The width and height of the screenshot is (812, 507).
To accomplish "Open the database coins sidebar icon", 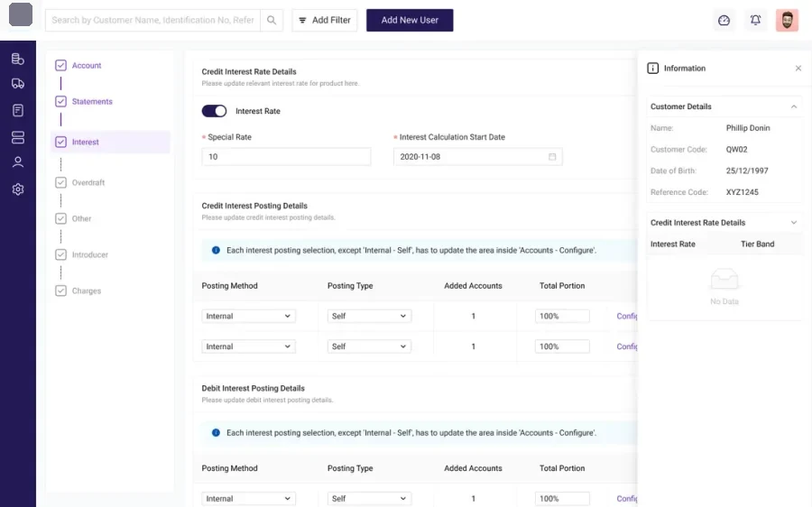I will (x=18, y=59).
